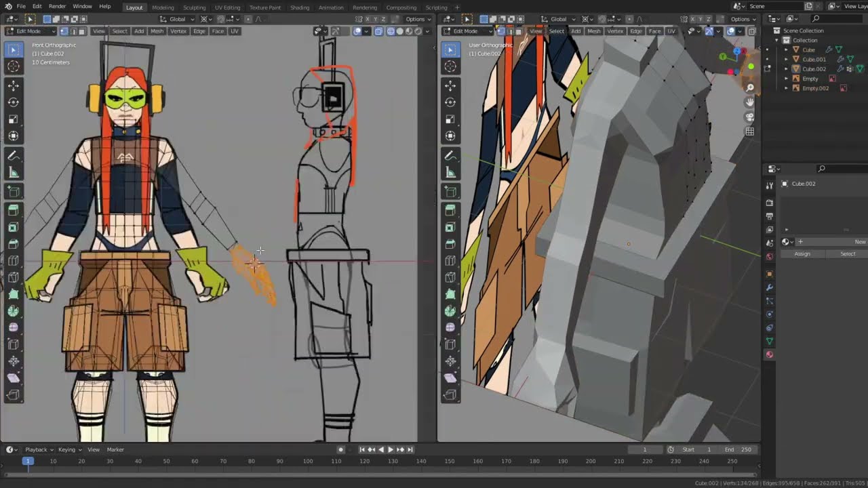Toggle proportional editing in left viewport header
This screenshot has height=488, width=868.
click(249, 19)
